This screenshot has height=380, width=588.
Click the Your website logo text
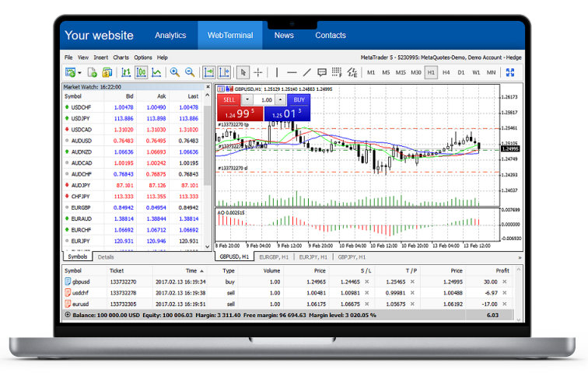[x=99, y=35]
